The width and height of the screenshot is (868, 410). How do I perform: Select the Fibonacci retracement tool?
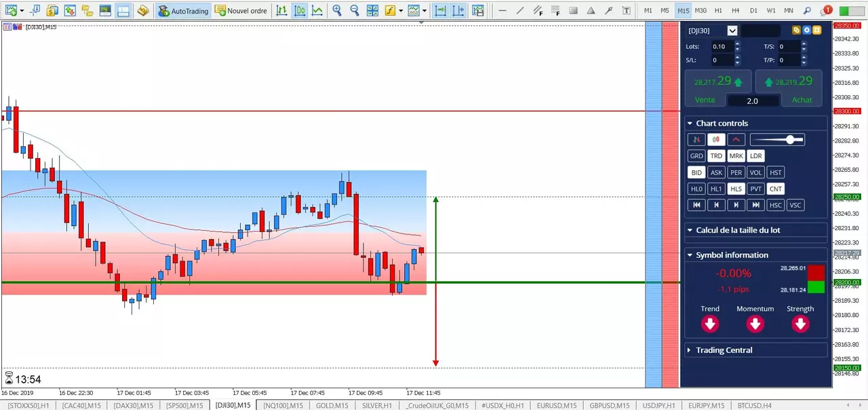(555, 10)
